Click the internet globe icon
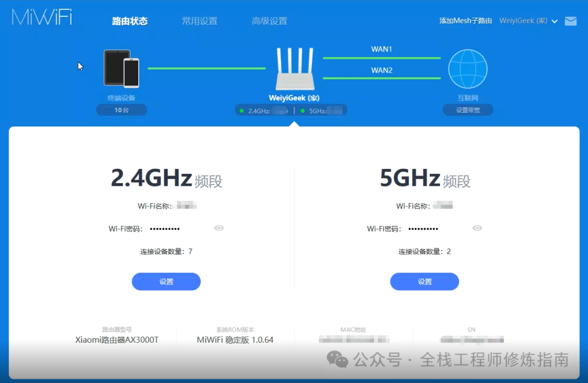The image size is (588, 383). (x=468, y=69)
